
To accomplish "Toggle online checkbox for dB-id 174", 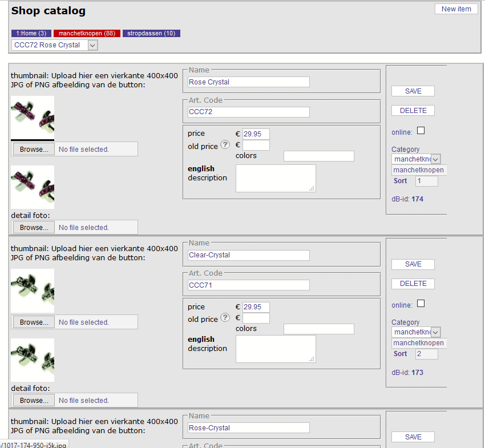I will pos(421,131).
